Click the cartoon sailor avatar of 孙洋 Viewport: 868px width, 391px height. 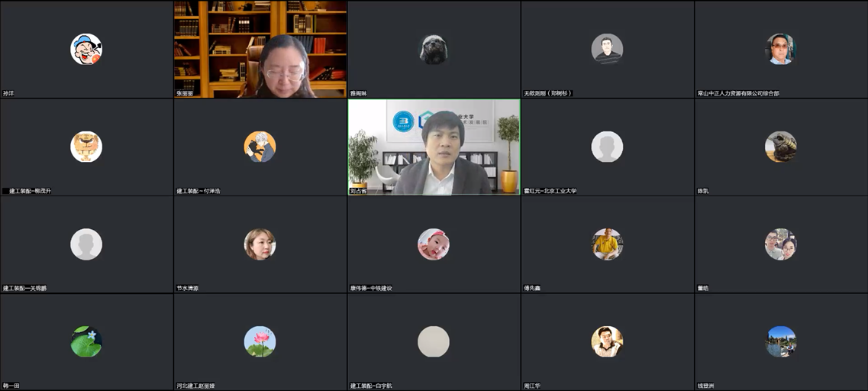pos(86,49)
